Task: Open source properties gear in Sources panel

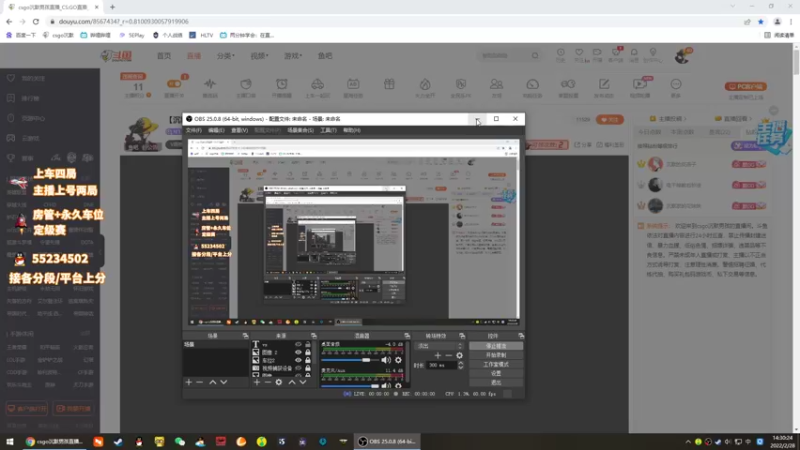Action: 279,382
